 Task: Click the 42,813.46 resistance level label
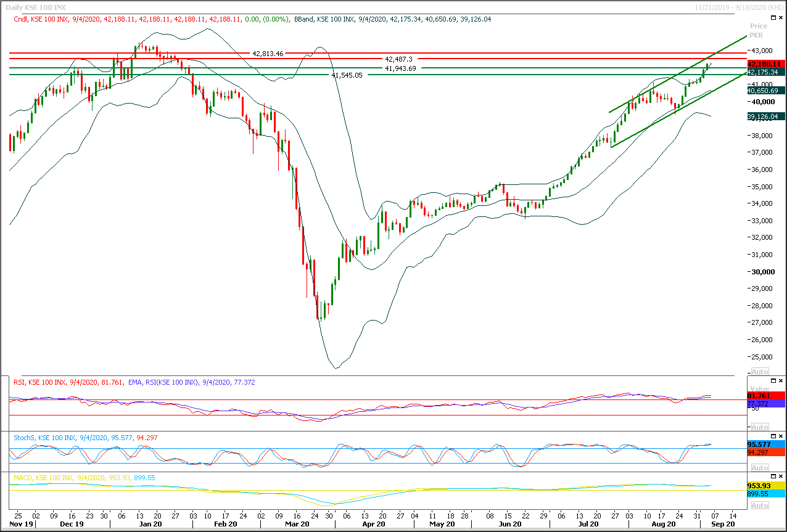(x=268, y=54)
